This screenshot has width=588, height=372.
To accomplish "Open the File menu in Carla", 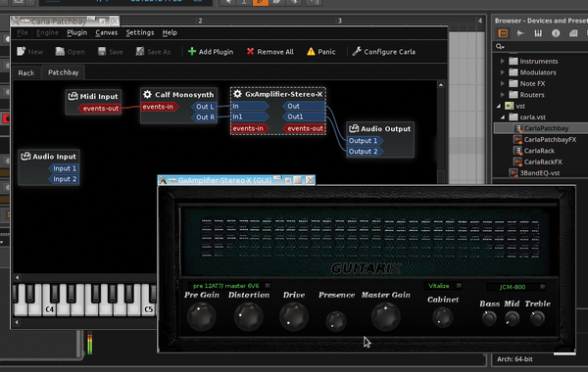I will [x=23, y=32].
